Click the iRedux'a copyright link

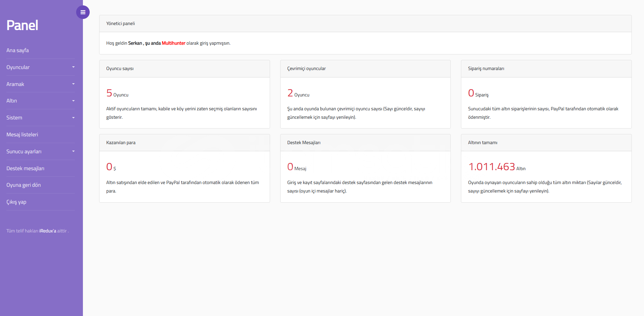[48, 231]
